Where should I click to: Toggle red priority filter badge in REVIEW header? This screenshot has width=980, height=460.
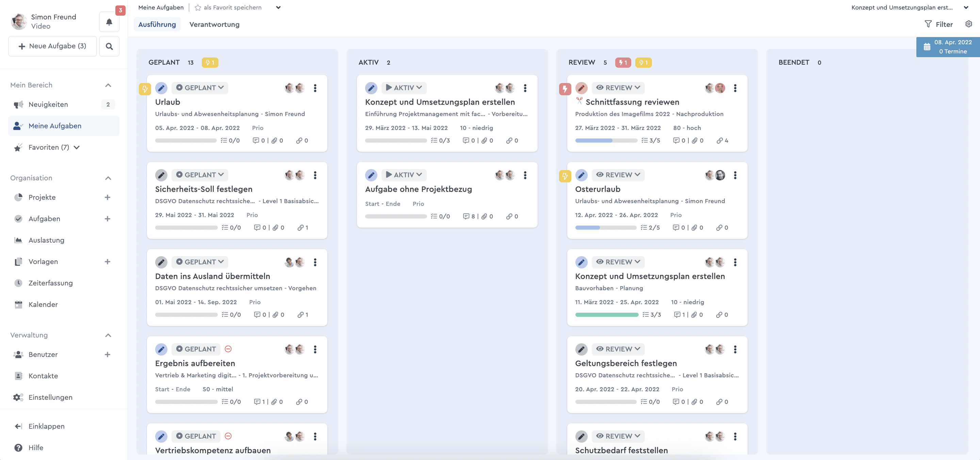coord(623,63)
